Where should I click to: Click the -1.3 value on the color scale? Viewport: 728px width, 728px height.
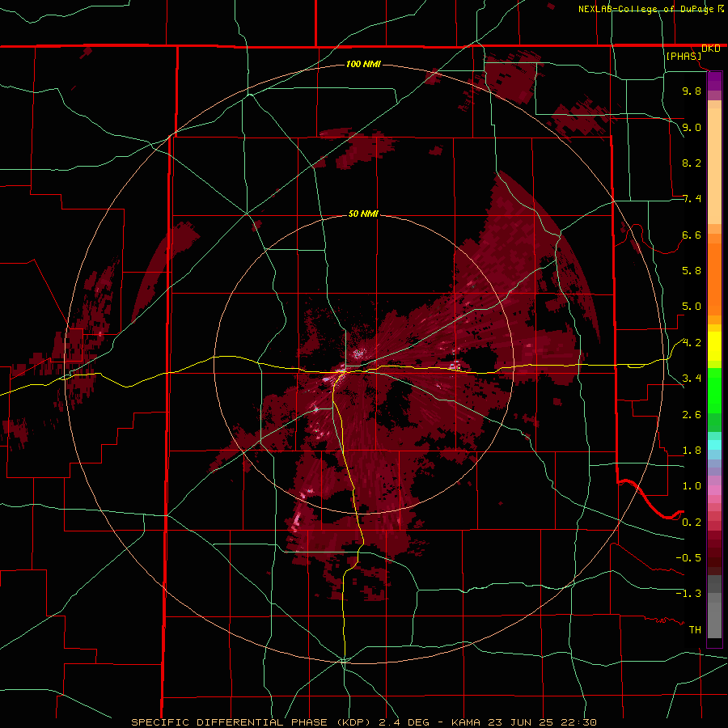[x=688, y=594]
